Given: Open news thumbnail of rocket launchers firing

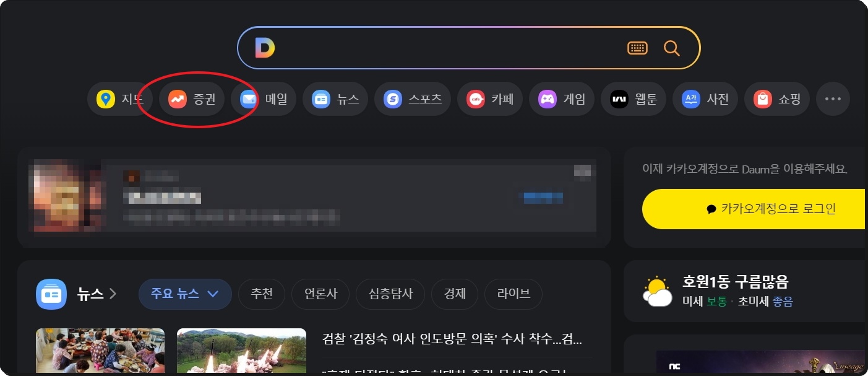Looking at the screenshot, I should click(x=241, y=352).
